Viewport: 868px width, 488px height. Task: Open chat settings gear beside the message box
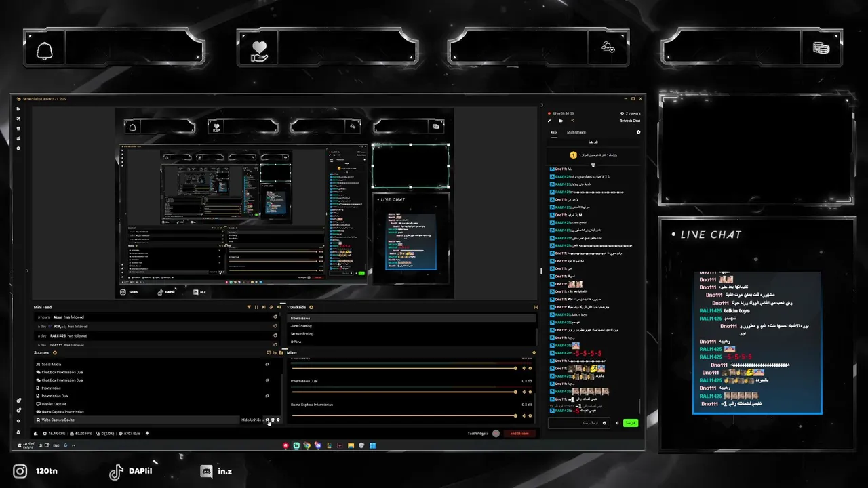click(x=616, y=422)
